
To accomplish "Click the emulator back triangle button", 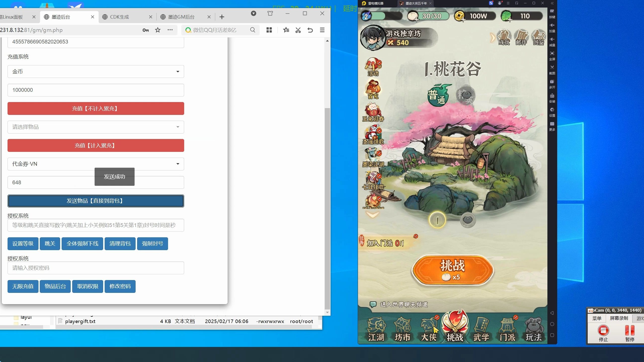I will click(552, 313).
